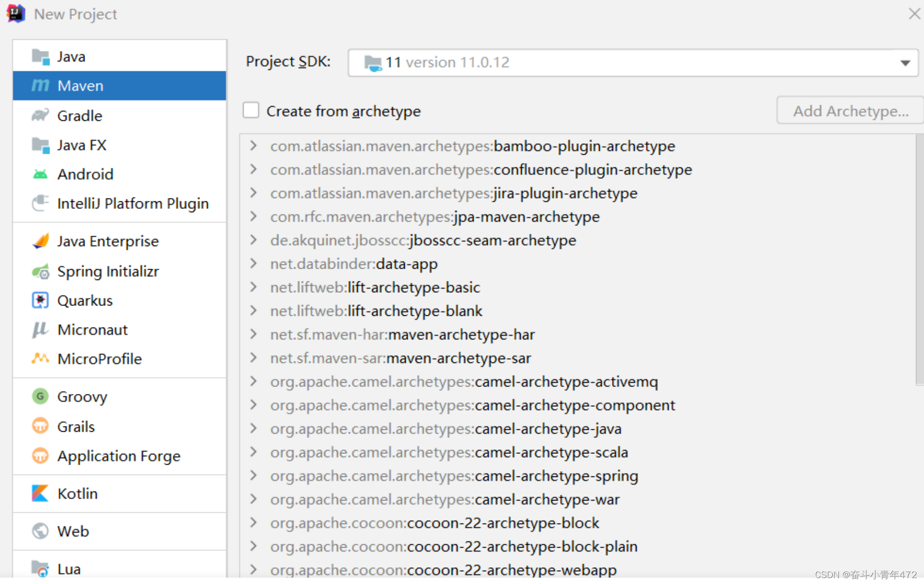Select Java project type
Screen dimensions: 924x584
120,56
